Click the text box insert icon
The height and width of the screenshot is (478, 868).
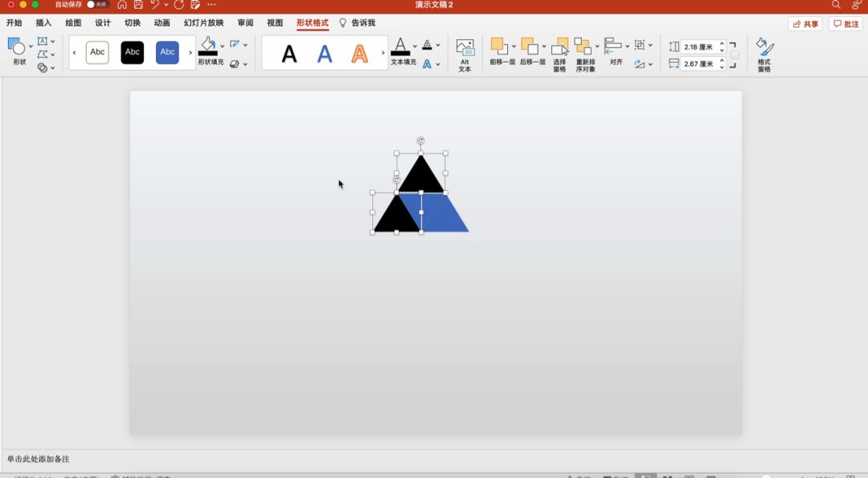click(42, 41)
